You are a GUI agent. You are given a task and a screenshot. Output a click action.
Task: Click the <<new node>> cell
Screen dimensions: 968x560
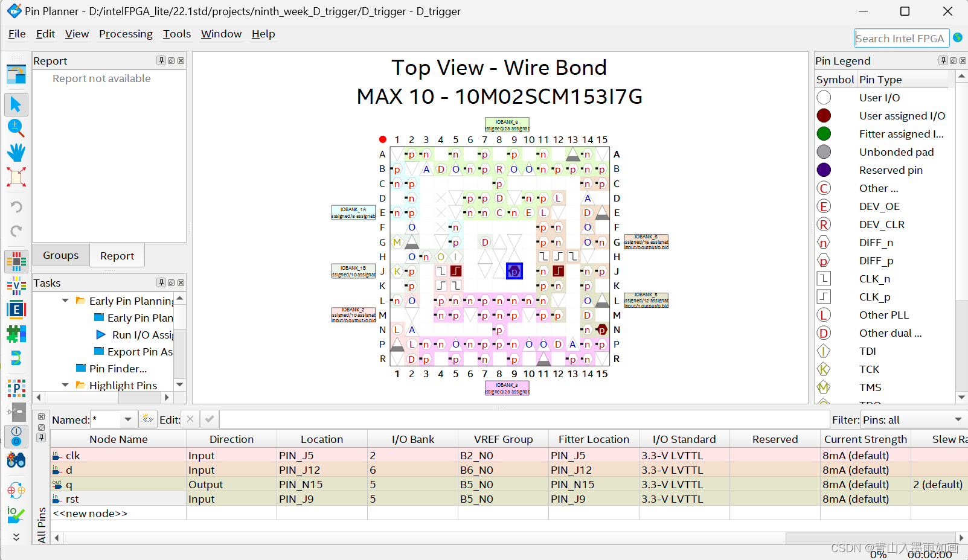[118, 514]
